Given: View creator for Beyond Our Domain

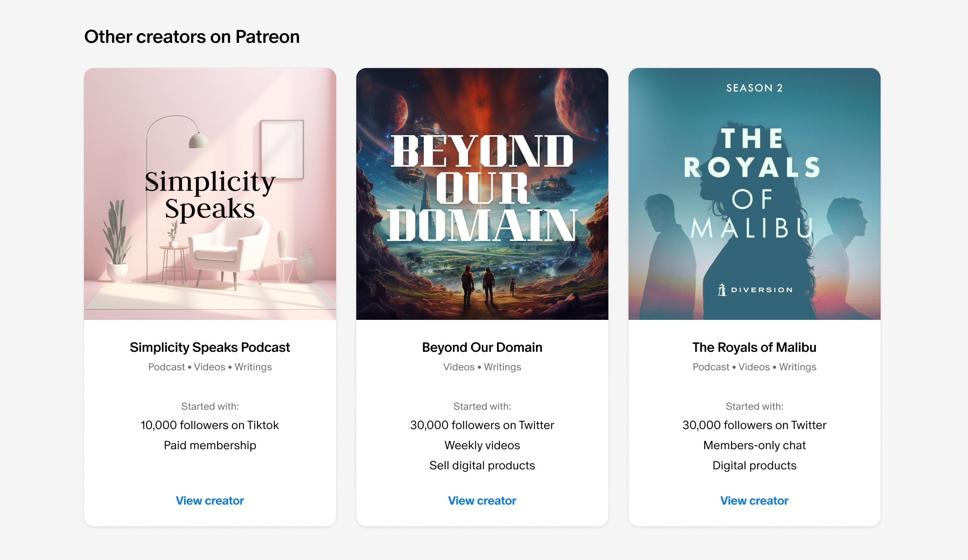Looking at the screenshot, I should pyautogui.click(x=481, y=500).
